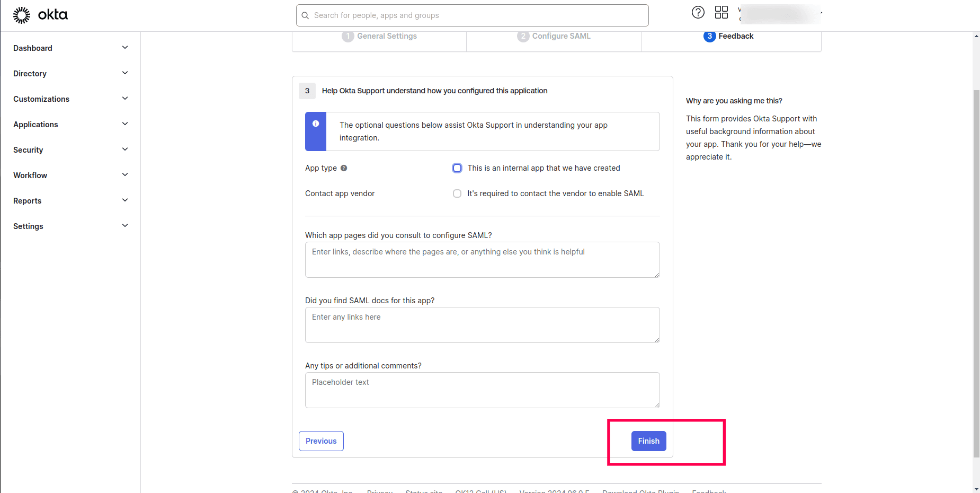Expand the Directory sidebar menu
This screenshot has width=980, height=493.
[x=125, y=73]
